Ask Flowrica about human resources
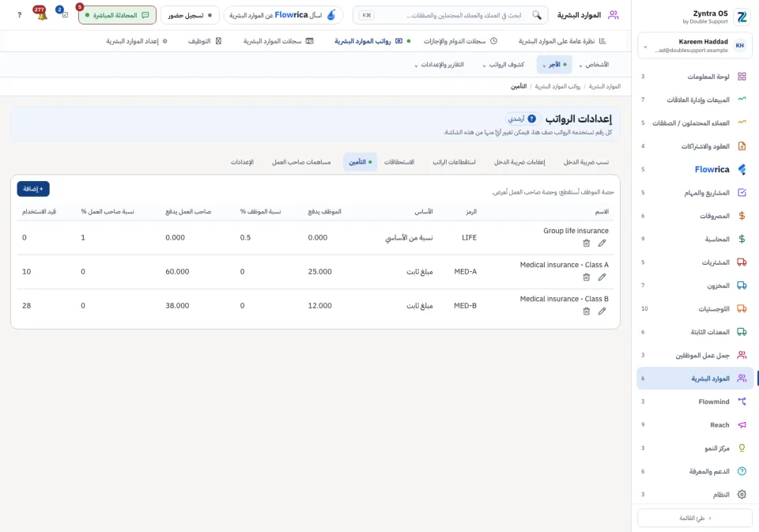The height and width of the screenshot is (532, 759). click(283, 15)
